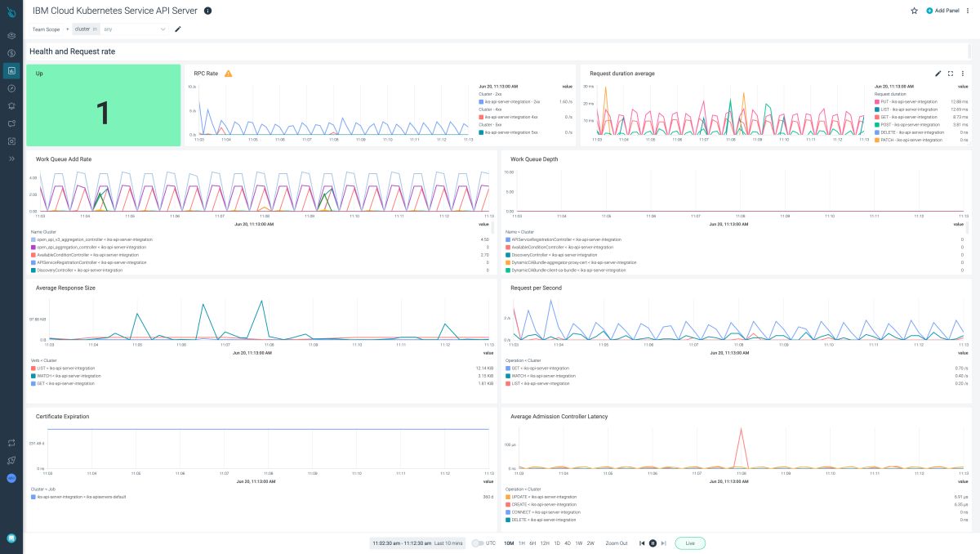
Task: Toggle the UTC switch
Action: coord(477,543)
